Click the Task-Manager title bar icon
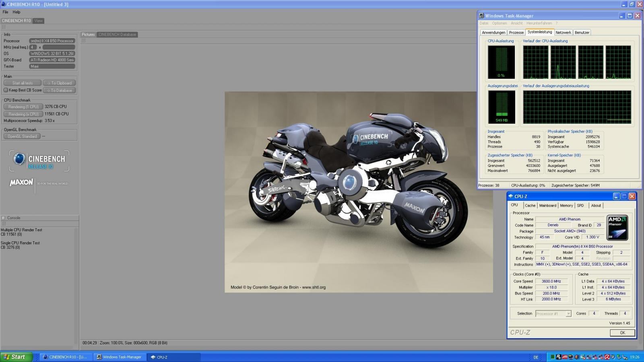 (481, 16)
